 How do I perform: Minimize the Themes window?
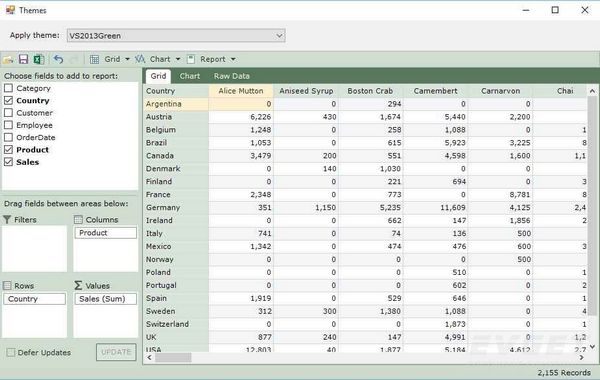point(526,10)
